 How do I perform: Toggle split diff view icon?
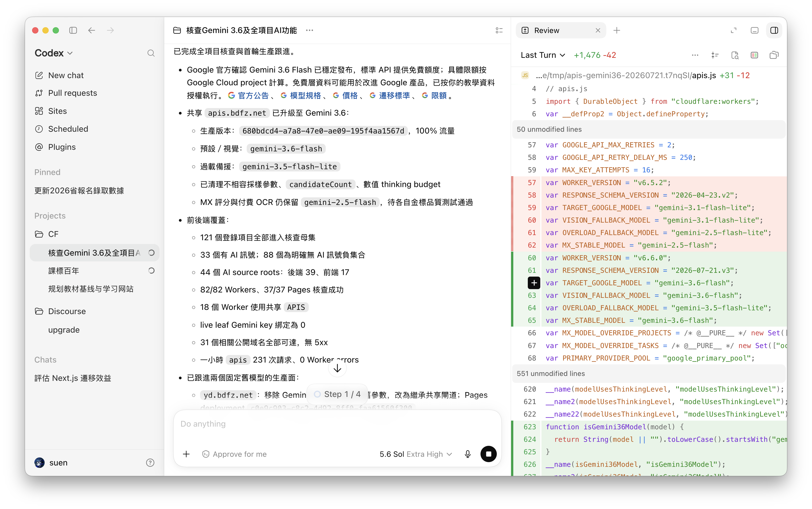click(754, 55)
